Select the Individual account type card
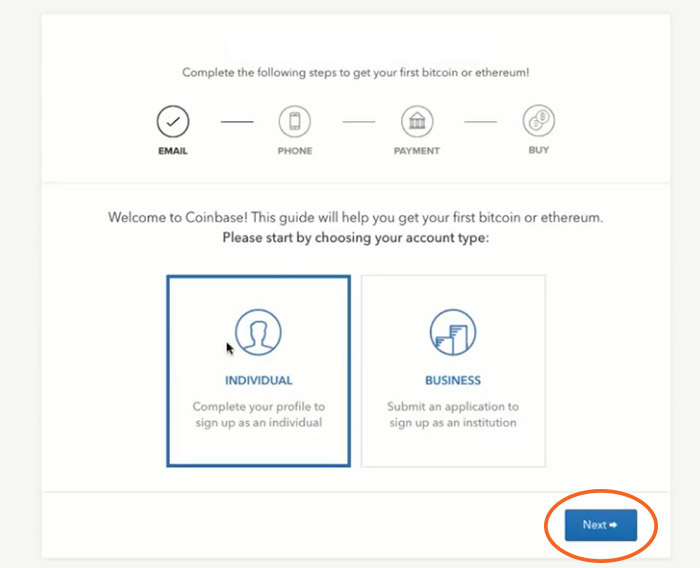Viewport: 700px width, 568px height. pyautogui.click(x=258, y=371)
